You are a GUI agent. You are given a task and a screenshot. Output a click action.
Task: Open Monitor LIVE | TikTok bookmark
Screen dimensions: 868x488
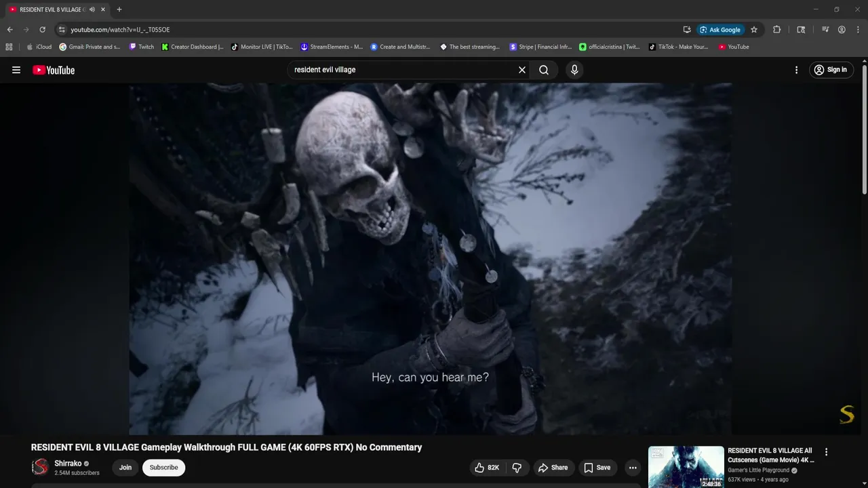pyautogui.click(x=262, y=47)
